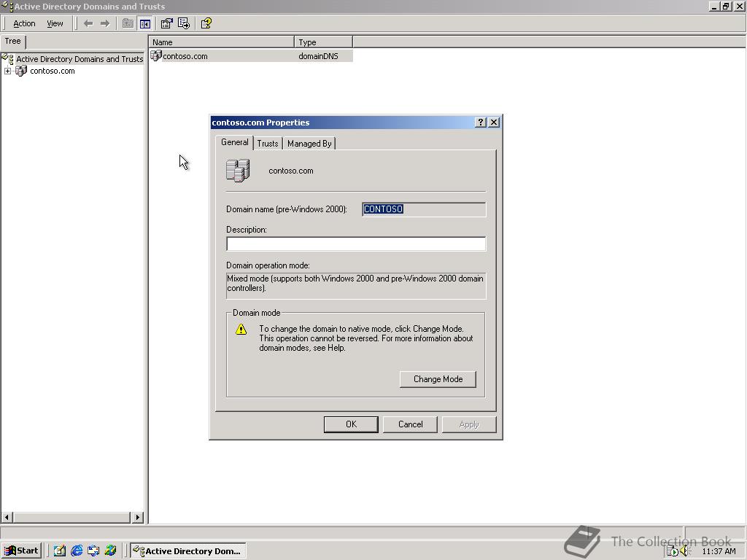This screenshot has height=560, width=747.
Task: Launch Internet Explorer from quick launch
Action: pyautogui.click(x=76, y=551)
